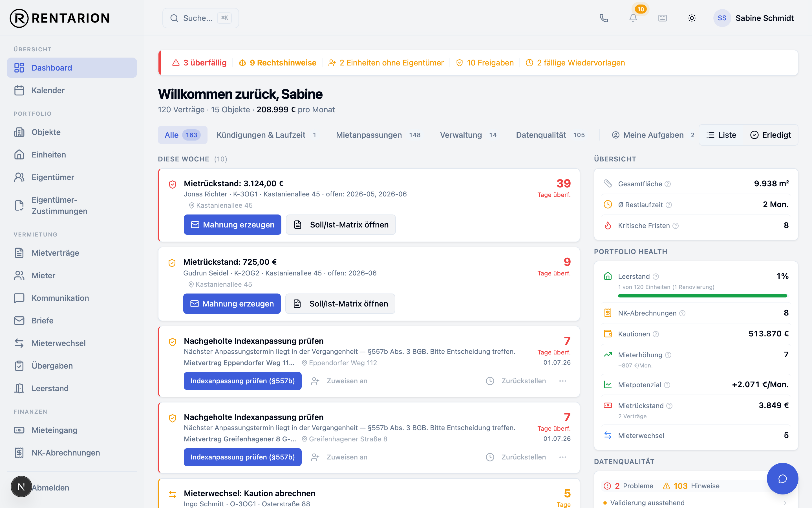Focus the Suche search field
Viewport: 812px width, 508px height.
[201, 18]
